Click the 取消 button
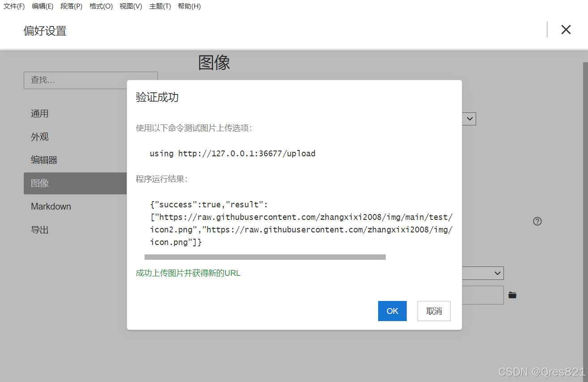 pyautogui.click(x=434, y=311)
